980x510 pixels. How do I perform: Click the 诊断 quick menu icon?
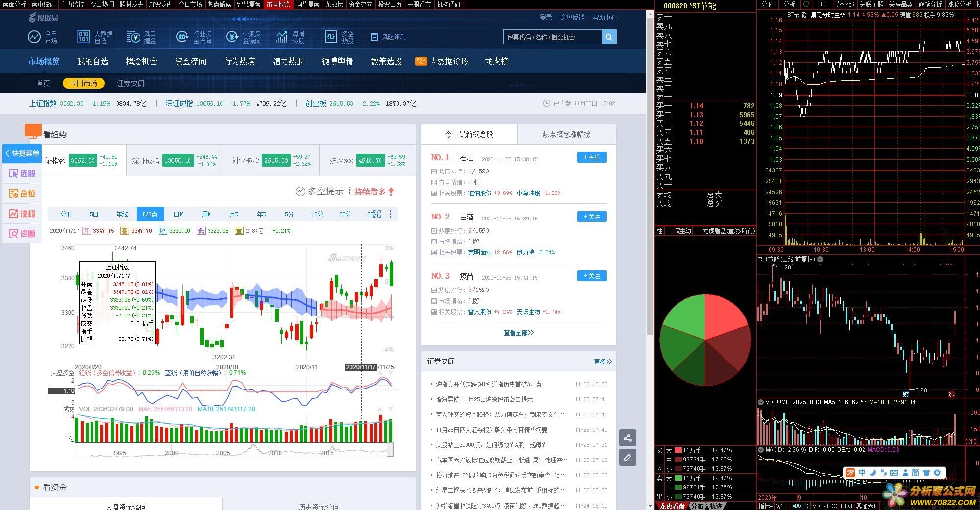tap(22, 234)
